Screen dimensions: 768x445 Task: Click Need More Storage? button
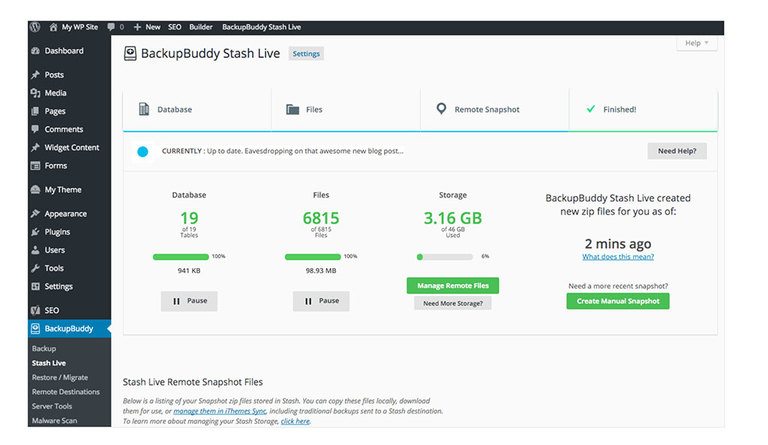pos(453,304)
